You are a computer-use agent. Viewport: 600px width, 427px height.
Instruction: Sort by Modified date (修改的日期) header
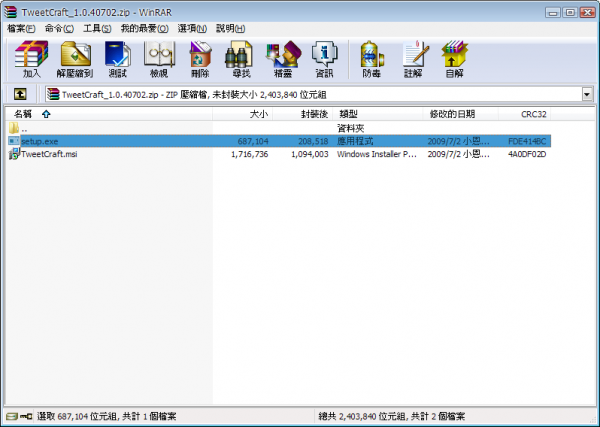(461, 114)
